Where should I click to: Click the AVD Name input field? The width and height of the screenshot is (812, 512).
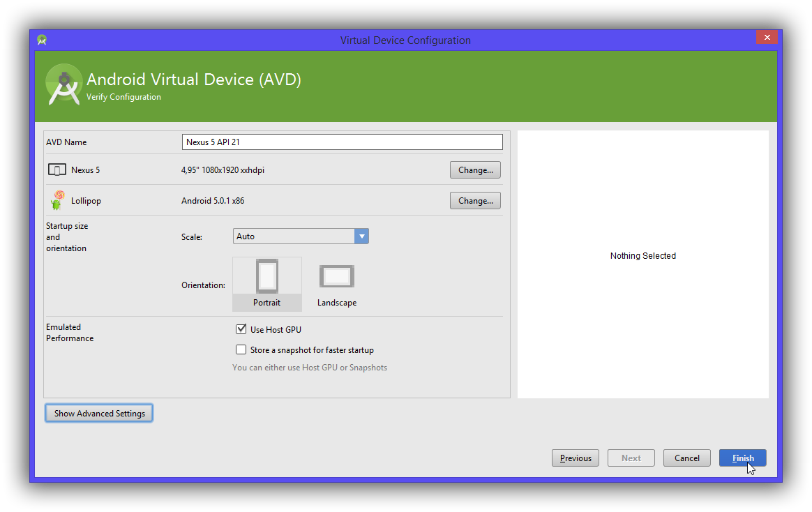[343, 142]
